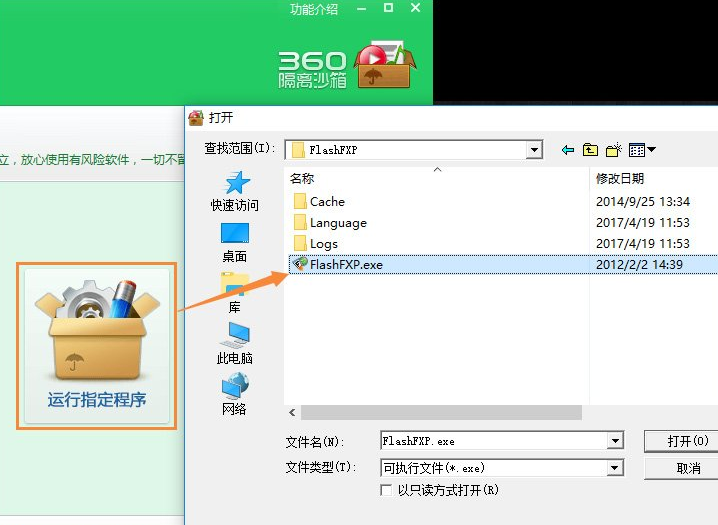Click the 文件名 input field
Viewport: 718px width, 525px height.
coord(494,441)
